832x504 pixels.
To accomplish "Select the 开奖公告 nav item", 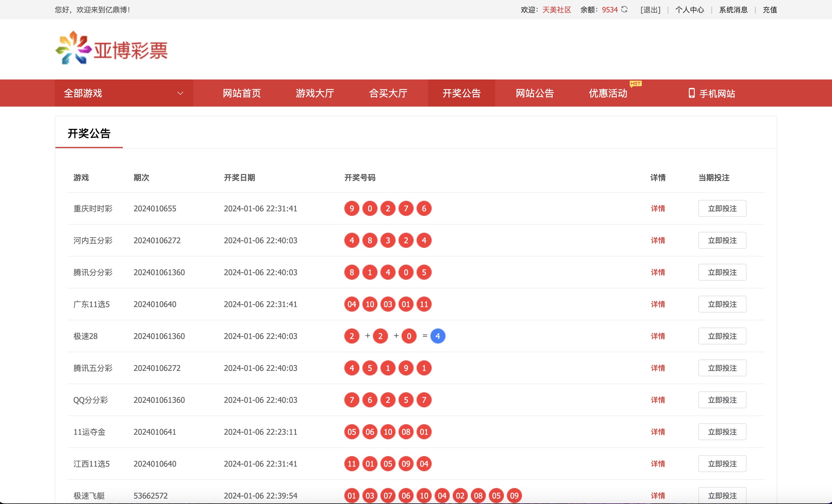I will [x=461, y=93].
